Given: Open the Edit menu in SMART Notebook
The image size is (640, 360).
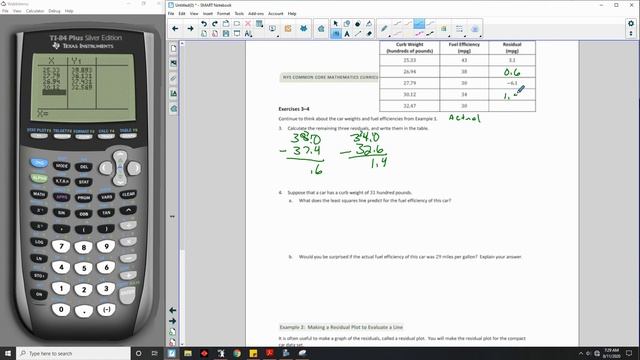Looking at the screenshot, I should 182,13.
